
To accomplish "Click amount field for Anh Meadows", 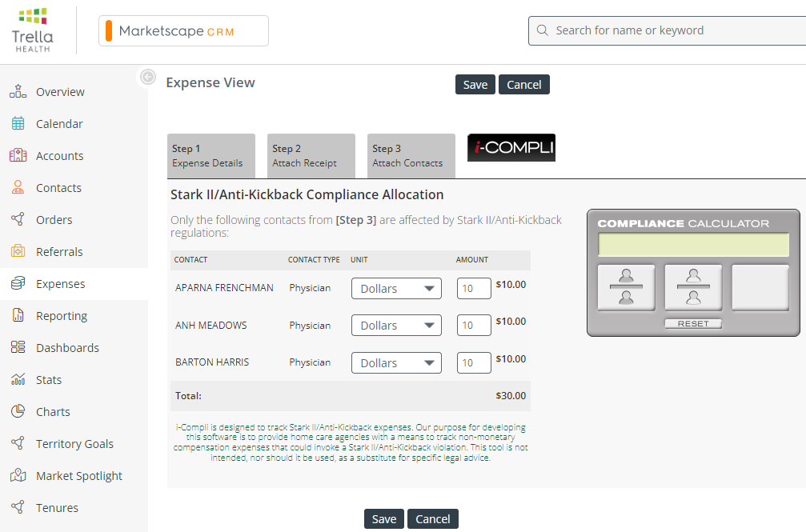I will 474,326.
